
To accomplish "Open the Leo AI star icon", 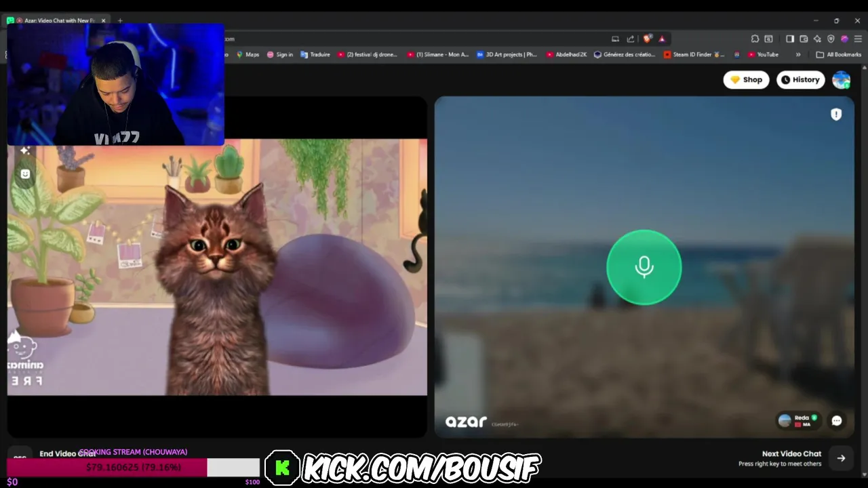I will [817, 39].
